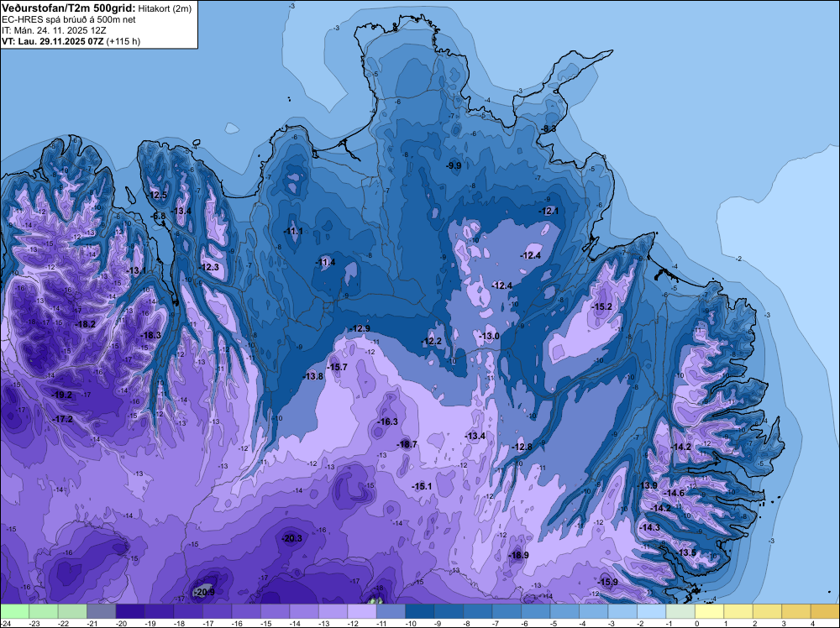Click the 'Hitakort (2m)' subtitle text
Screen dimensions: 840x628
point(165,8)
